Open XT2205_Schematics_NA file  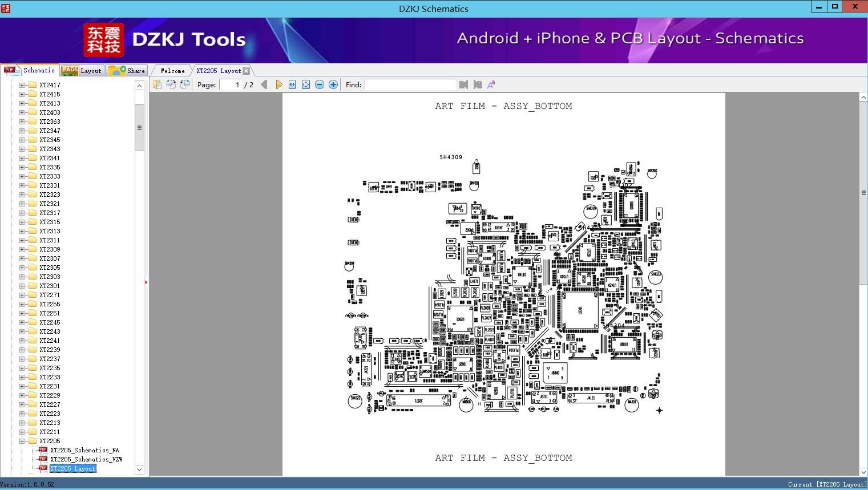point(84,450)
